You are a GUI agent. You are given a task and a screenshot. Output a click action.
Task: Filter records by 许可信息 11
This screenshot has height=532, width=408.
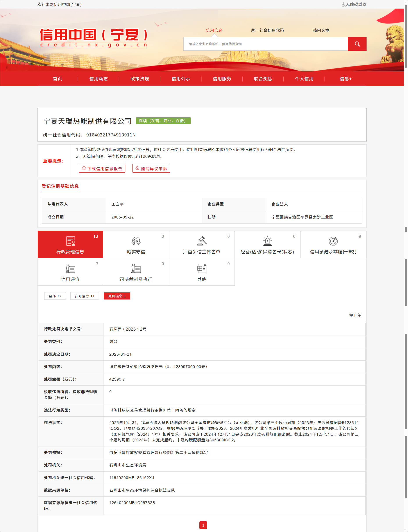(85, 296)
